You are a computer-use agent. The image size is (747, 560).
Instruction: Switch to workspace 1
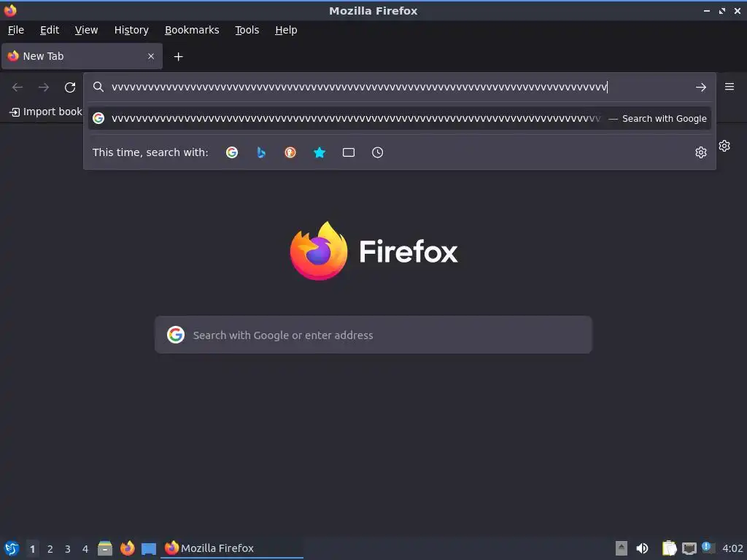point(32,549)
